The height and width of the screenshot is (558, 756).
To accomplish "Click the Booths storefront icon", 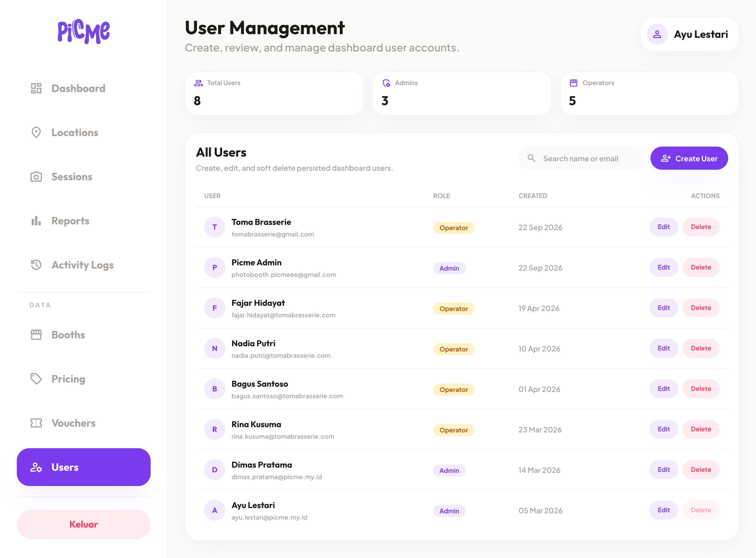I will [36, 335].
